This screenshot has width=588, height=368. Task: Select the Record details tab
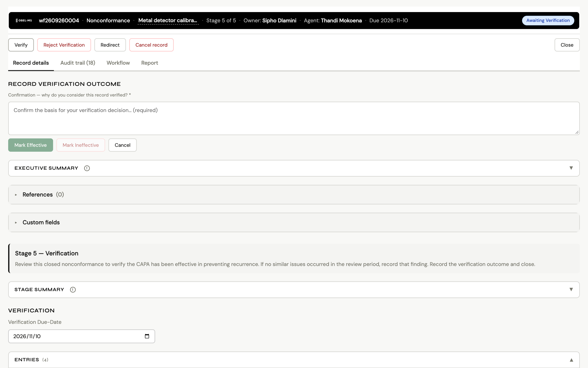(x=31, y=63)
